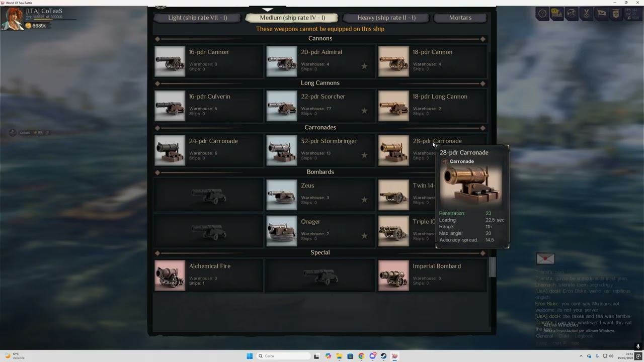Open the Windows Start menu
This screenshot has width=644, height=362.
pyautogui.click(x=250, y=356)
